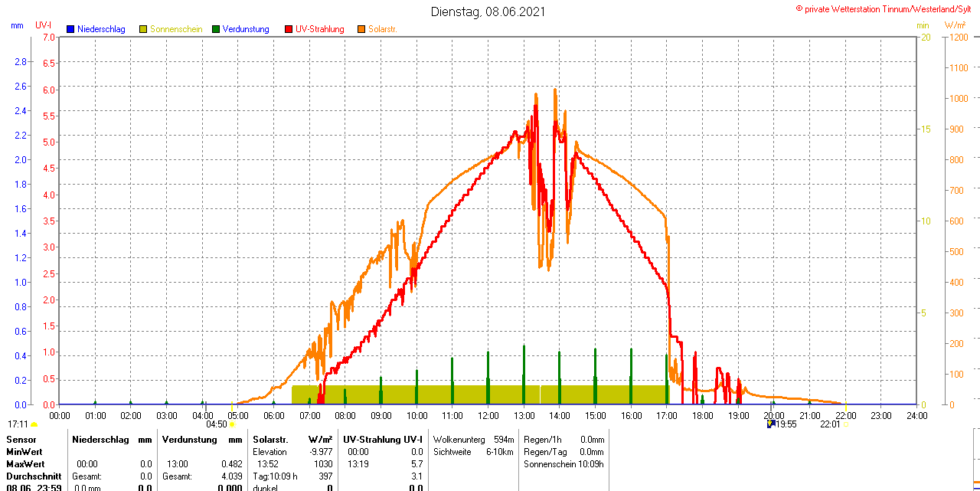Viewport: 980px width, 491px height.
Task: Click the Solarstr. legend text
Action: [x=383, y=29]
